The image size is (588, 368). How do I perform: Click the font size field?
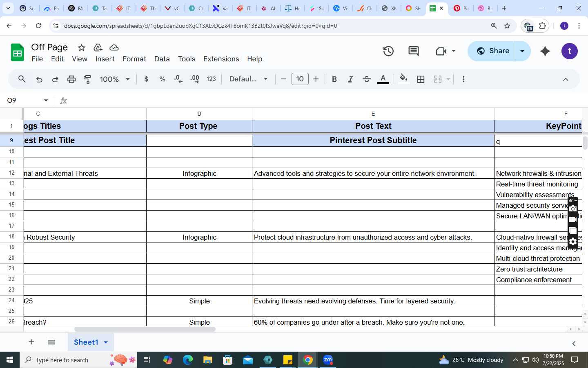pyautogui.click(x=300, y=79)
